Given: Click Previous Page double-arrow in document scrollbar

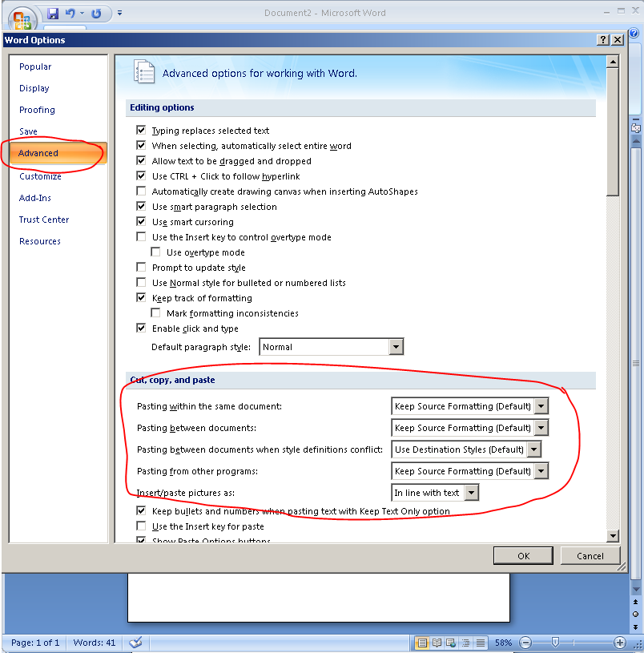Looking at the screenshot, I should coord(635,602).
